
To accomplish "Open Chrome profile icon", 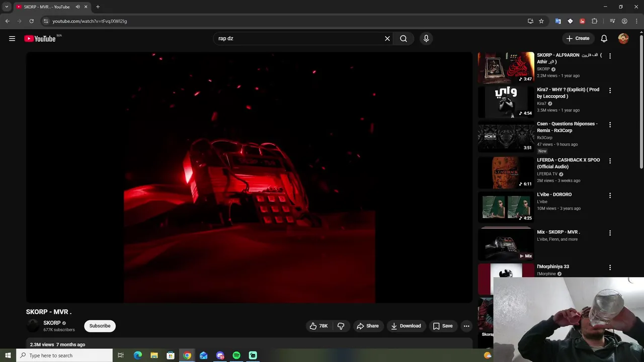I will click(624, 21).
